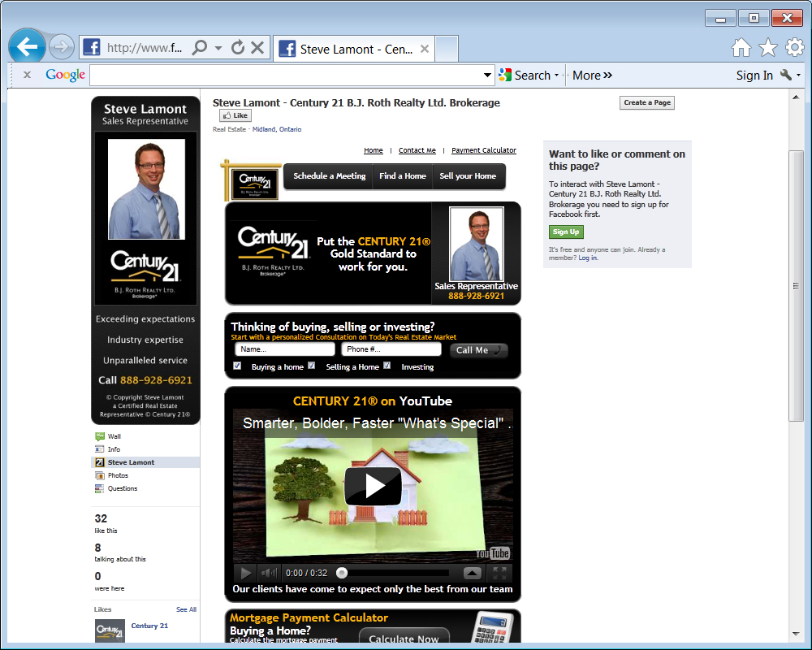
Task: Open dropdown next to wrench icon
Action: [x=798, y=76]
